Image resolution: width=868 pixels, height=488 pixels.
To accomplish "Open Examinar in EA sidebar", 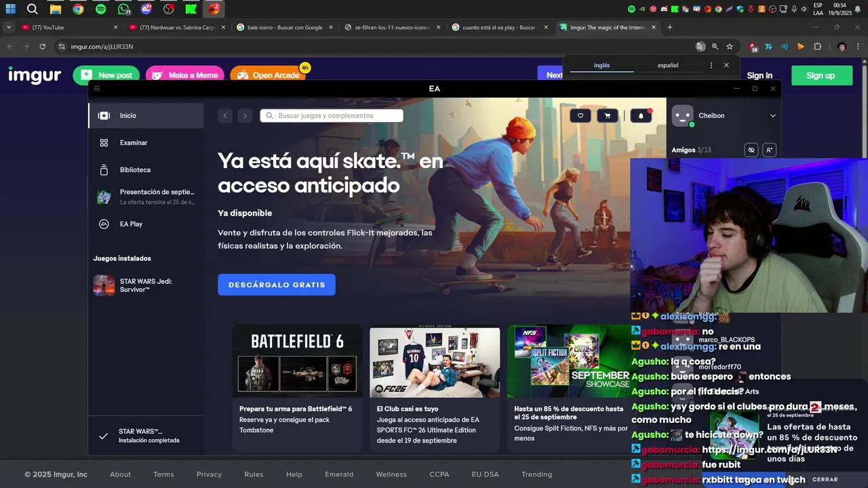I will click(x=146, y=143).
